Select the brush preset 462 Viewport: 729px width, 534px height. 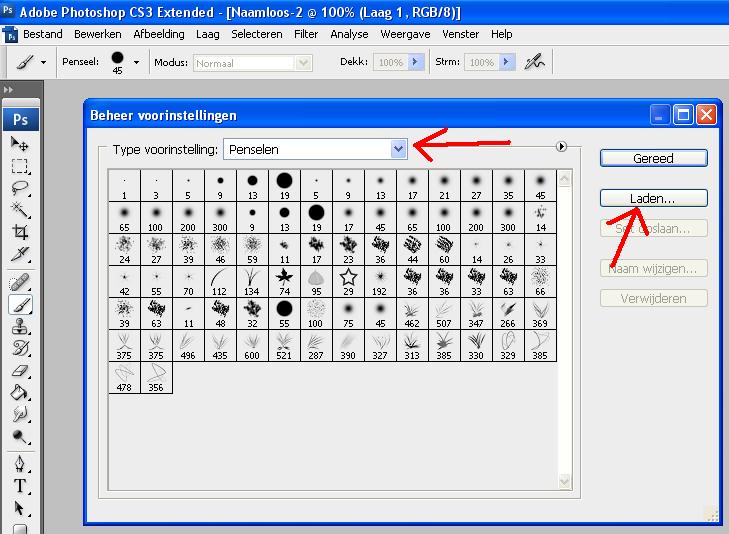(x=412, y=314)
